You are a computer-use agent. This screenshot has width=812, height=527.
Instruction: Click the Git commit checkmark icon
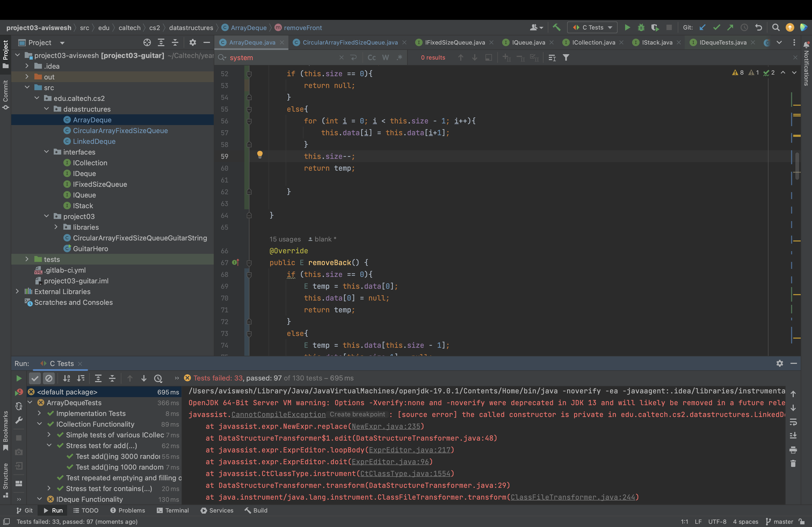point(716,28)
